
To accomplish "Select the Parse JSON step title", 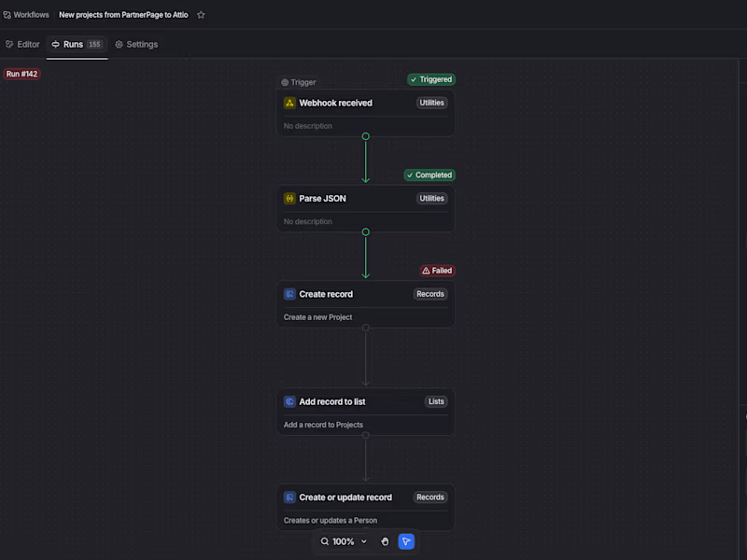I will pos(322,199).
